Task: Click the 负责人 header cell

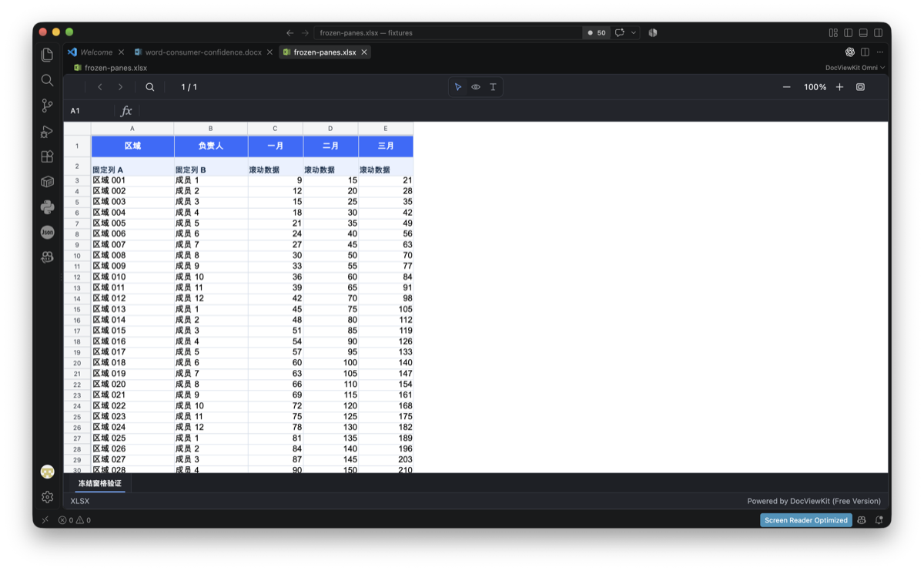Action: pos(211,146)
